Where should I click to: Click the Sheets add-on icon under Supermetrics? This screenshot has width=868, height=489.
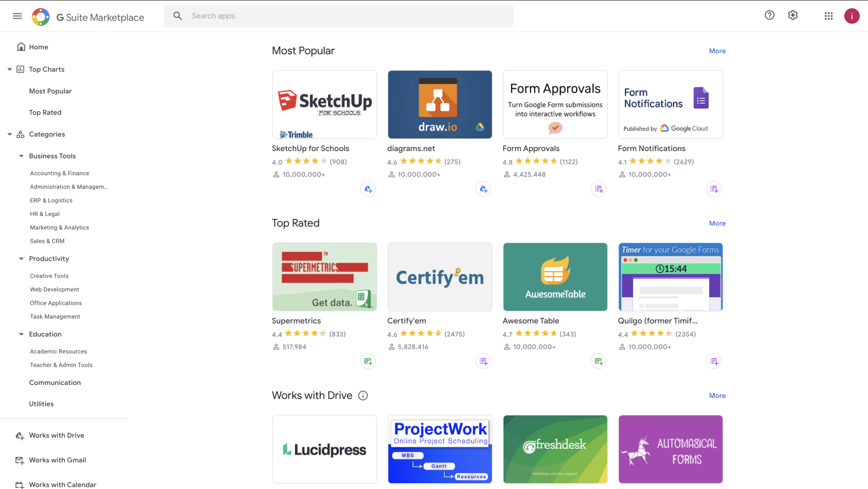368,361
